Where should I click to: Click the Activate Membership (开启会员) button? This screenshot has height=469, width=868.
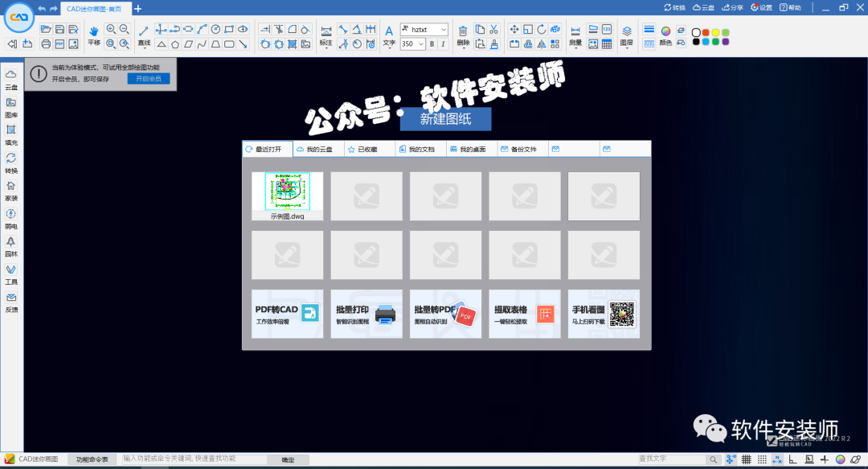point(149,79)
